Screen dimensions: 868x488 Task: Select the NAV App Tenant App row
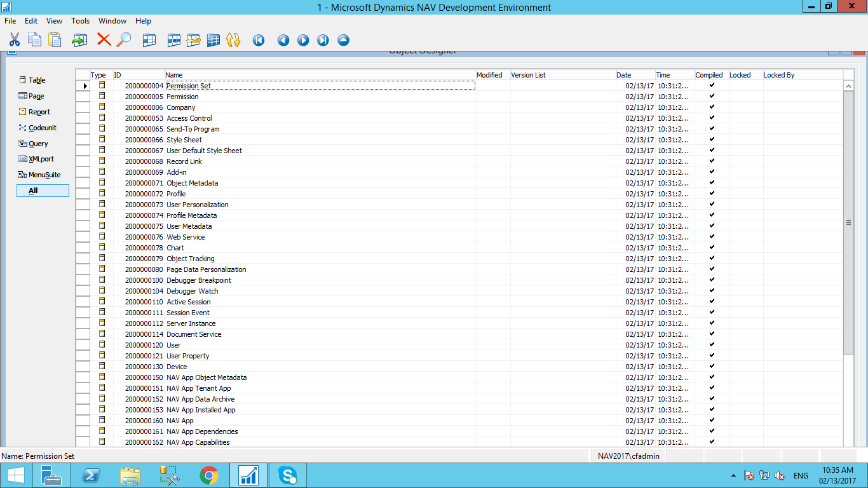pyautogui.click(x=459, y=388)
